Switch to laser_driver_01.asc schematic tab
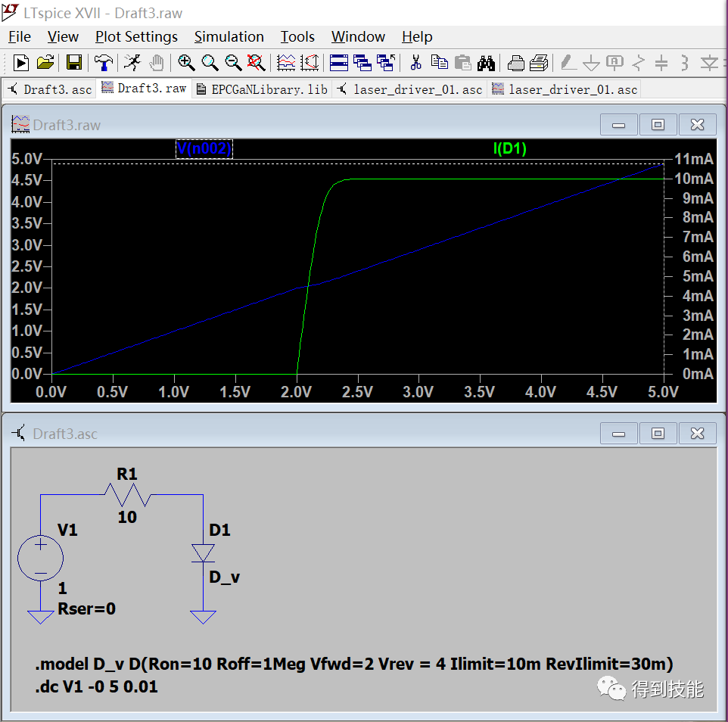The width and height of the screenshot is (728, 722). pyautogui.click(x=409, y=89)
